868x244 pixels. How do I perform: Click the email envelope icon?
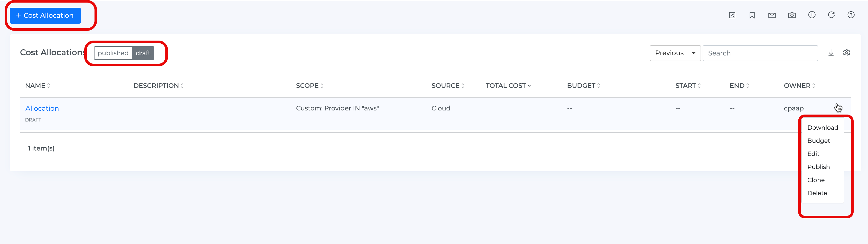[772, 15]
